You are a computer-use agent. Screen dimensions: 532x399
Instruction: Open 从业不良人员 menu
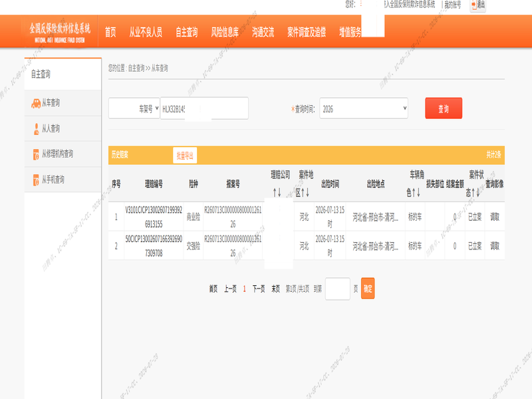(x=146, y=32)
